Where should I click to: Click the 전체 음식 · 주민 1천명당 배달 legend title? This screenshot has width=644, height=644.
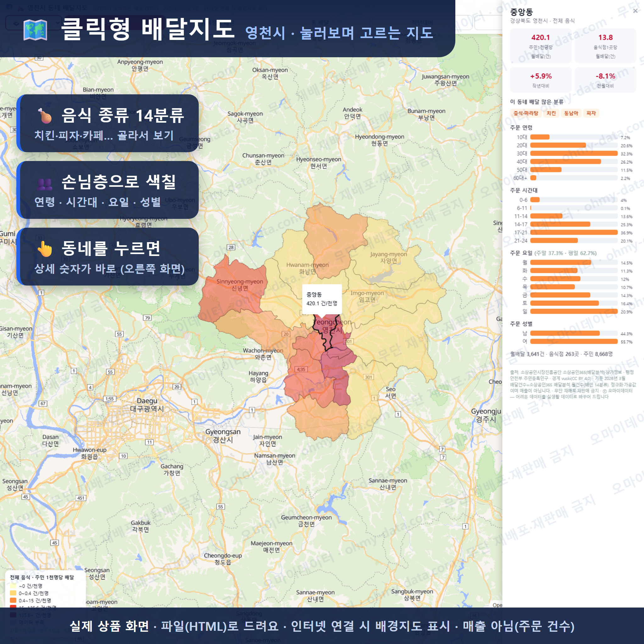coord(42,577)
